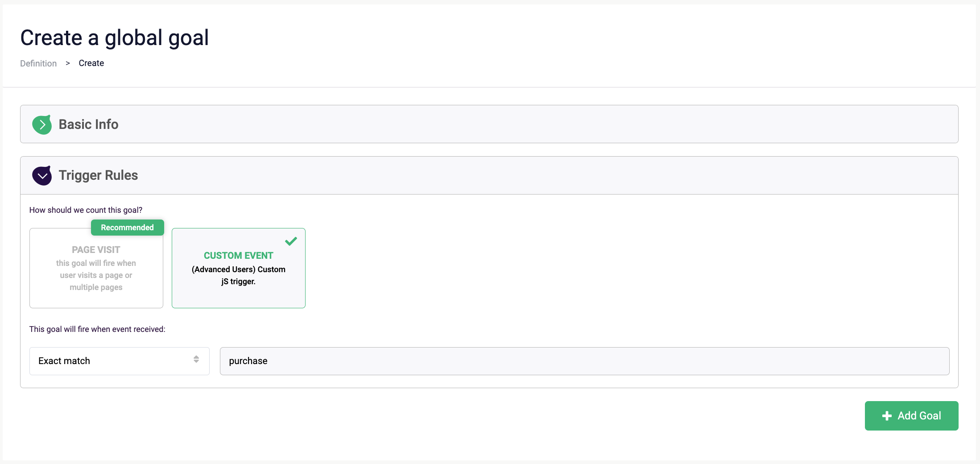
Task: Go to Definition breadcrumb link
Action: [x=38, y=63]
